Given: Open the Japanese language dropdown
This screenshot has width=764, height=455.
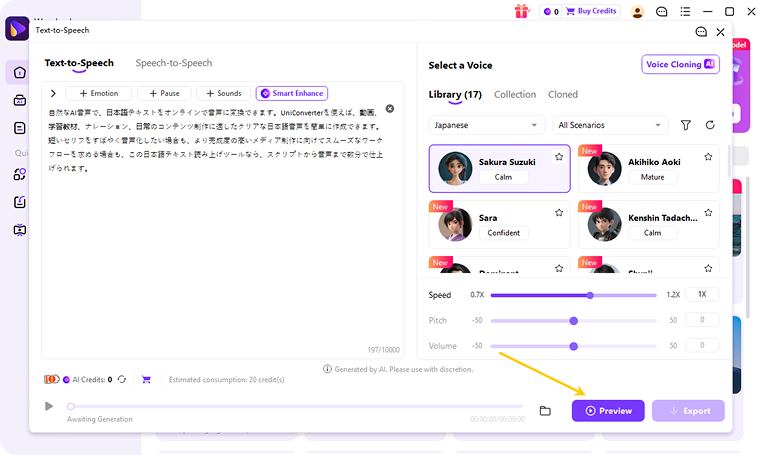Looking at the screenshot, I should [486, 125].
